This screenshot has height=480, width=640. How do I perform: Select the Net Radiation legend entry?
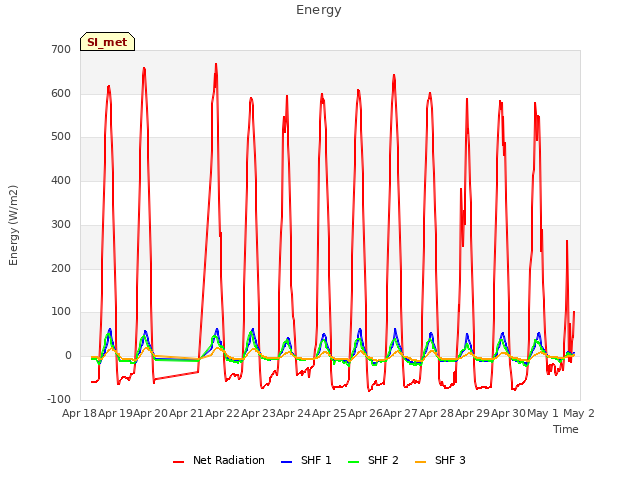(x=219, y=460)
